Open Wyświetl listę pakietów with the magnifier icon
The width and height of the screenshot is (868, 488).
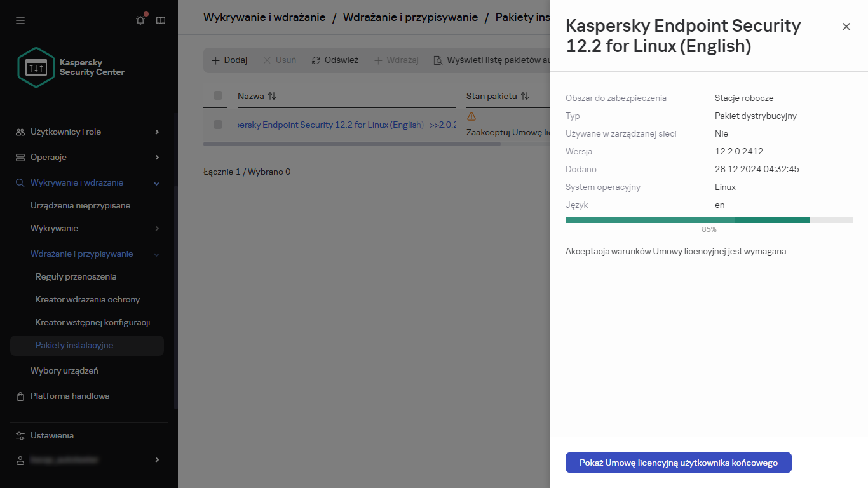pyautogui.click(x=438, y=60)
